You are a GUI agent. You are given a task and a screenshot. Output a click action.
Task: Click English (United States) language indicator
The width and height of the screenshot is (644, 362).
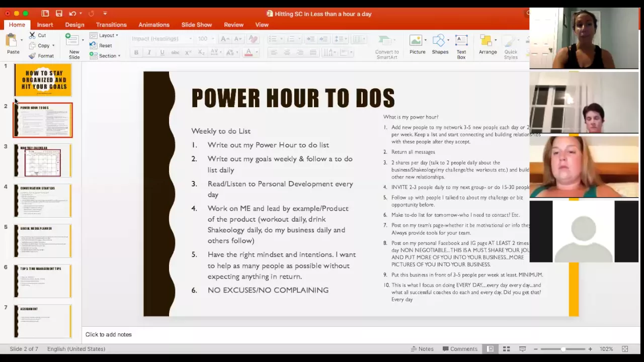[x=76, y=349]
